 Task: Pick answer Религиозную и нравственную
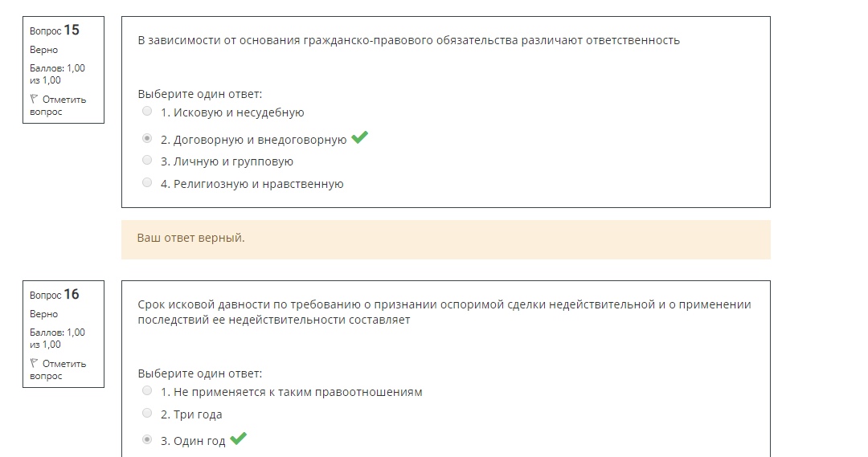[x=147, y=182]
